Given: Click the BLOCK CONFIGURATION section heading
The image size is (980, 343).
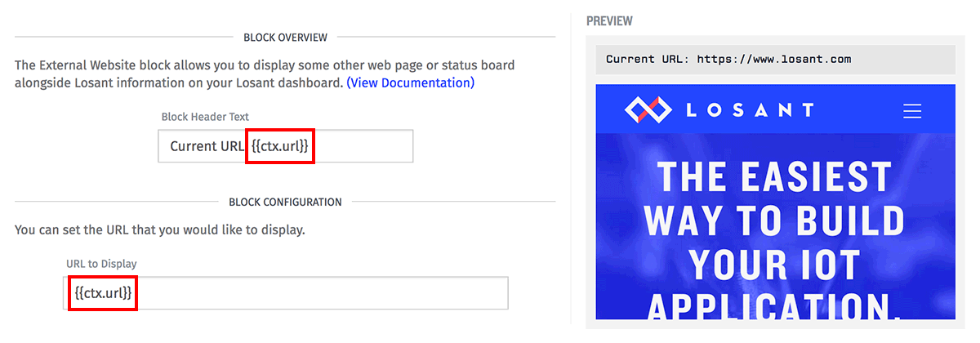Looking at the screenshot, I should (285, 202).
